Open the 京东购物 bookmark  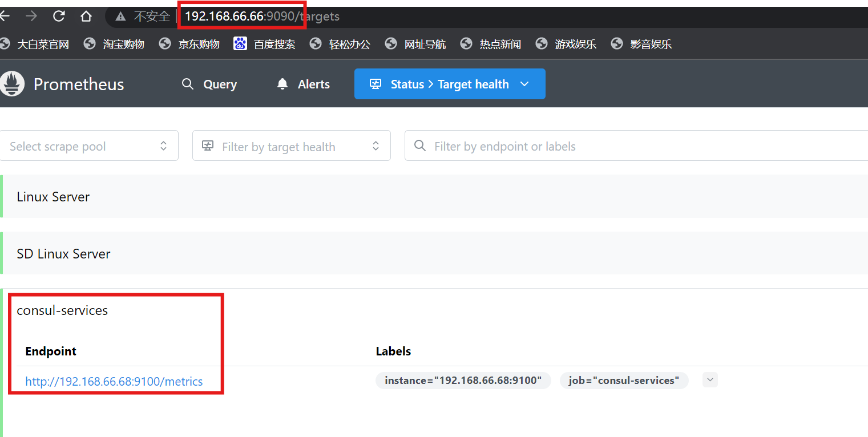pyautogui.click(x=189, y=44)
